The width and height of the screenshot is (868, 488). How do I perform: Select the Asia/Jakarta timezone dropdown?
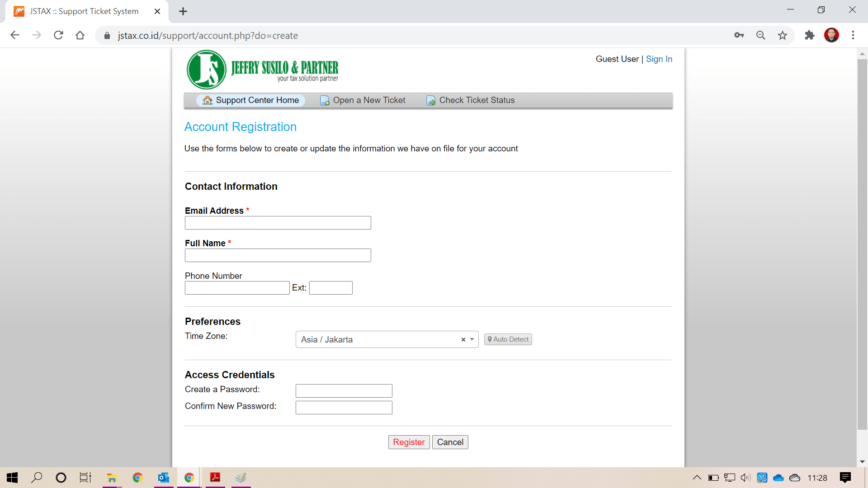click(x=387, y=340)
